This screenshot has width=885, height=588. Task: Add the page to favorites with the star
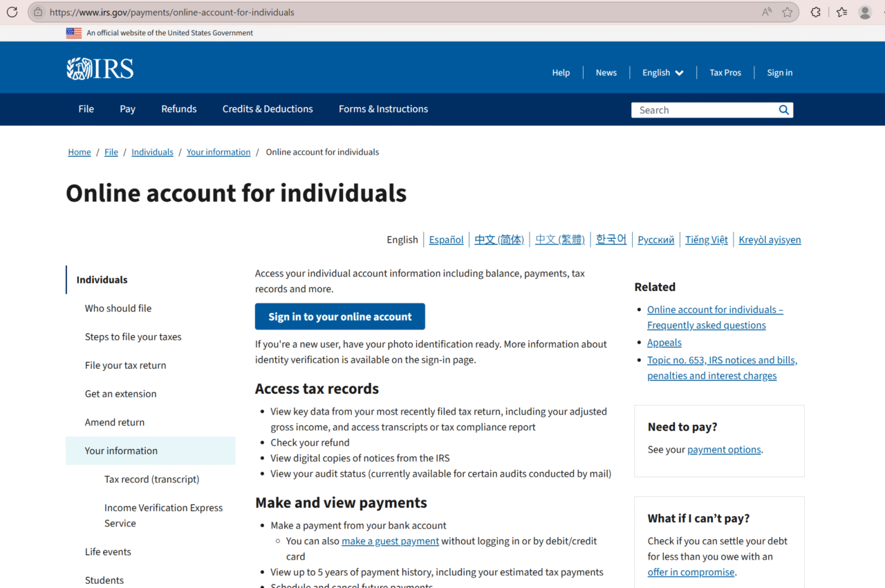point(787,12)
